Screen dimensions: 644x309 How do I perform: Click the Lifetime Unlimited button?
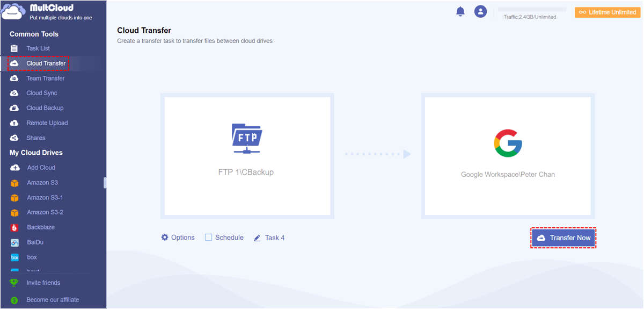pos(608,12)
